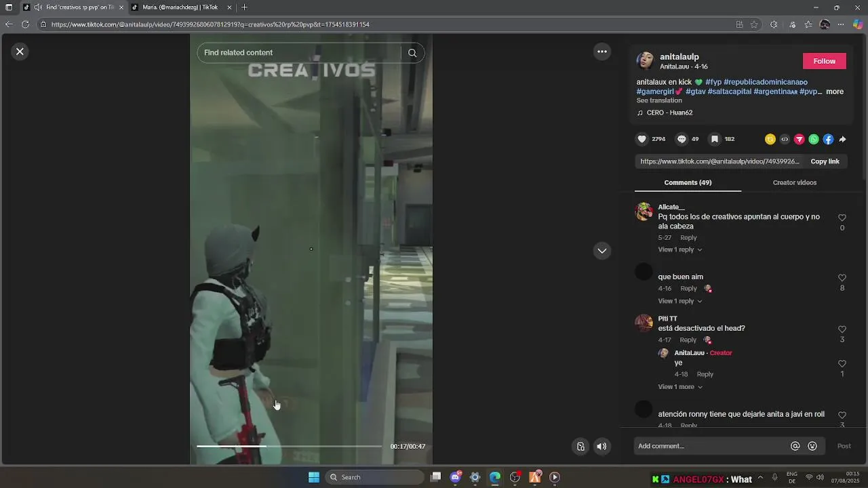Like the Alicate__ comment
The height and width of the screenshot is (488, 868).
[842, 218]
